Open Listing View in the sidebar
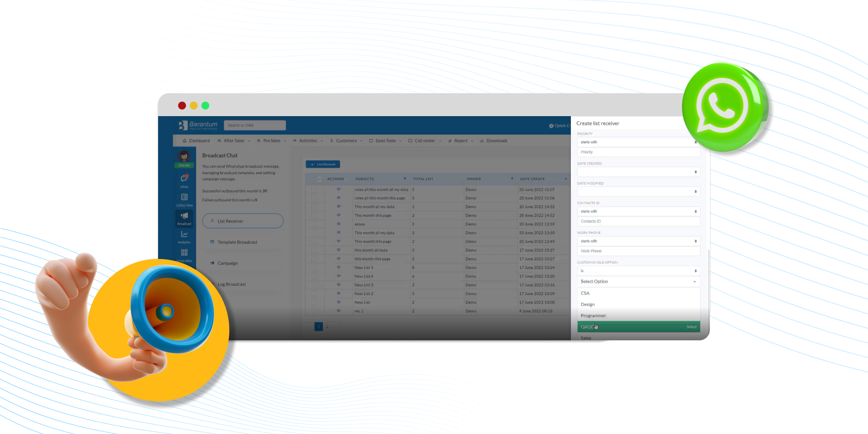Image resolution: width=868 pixels, height=434 pixels. point(184,200)
